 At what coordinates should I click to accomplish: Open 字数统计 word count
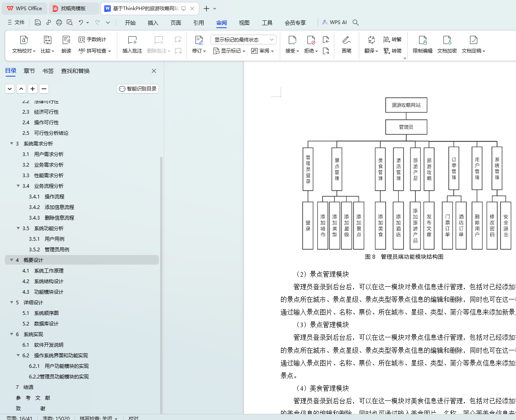pyautogui.click(x=92, y=40)
